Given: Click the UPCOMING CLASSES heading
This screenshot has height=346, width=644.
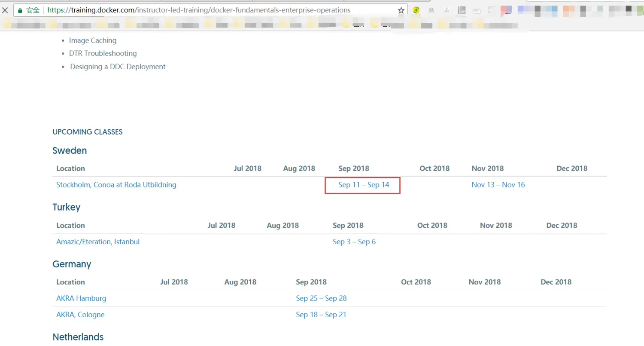Looking at the screenshot, I should (x=88, y=132).
